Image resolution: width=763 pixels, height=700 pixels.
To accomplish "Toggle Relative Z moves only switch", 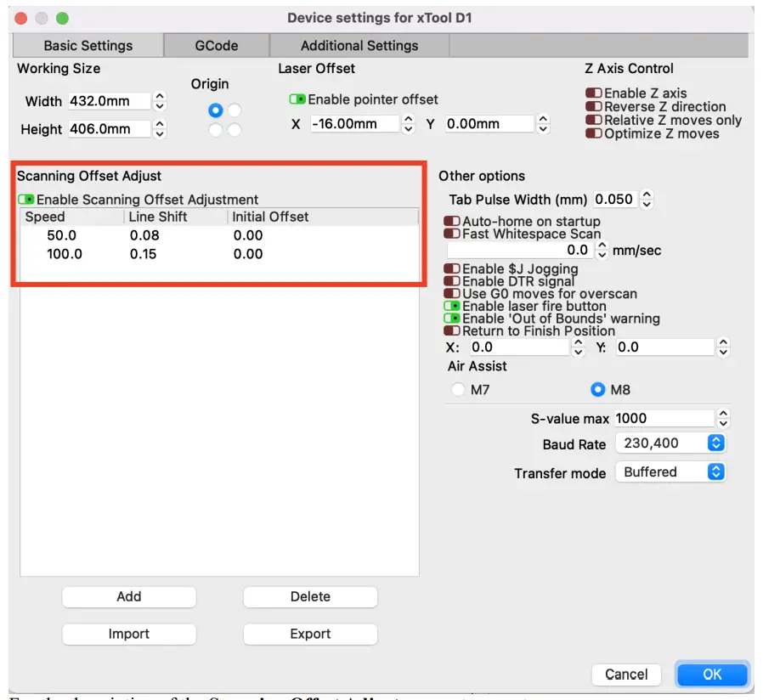I will [594, 120].
